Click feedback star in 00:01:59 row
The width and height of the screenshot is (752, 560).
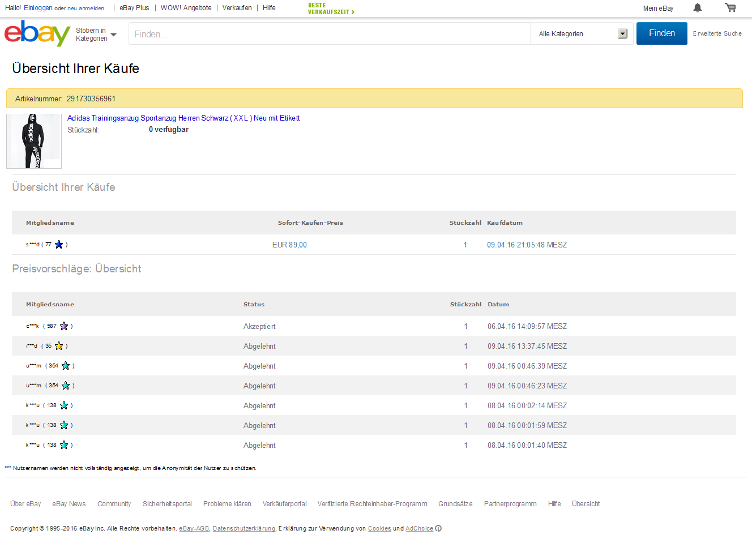click(x=64, y=425)
